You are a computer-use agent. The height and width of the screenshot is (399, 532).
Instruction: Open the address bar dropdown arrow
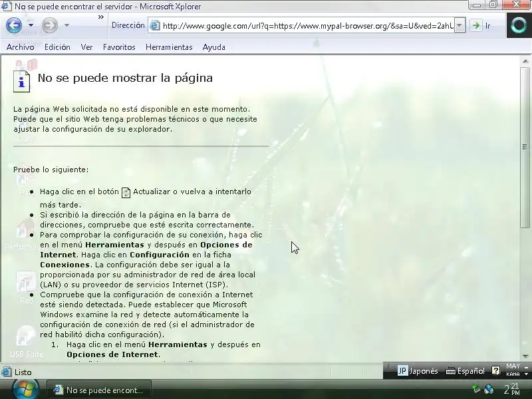[460, 25]
